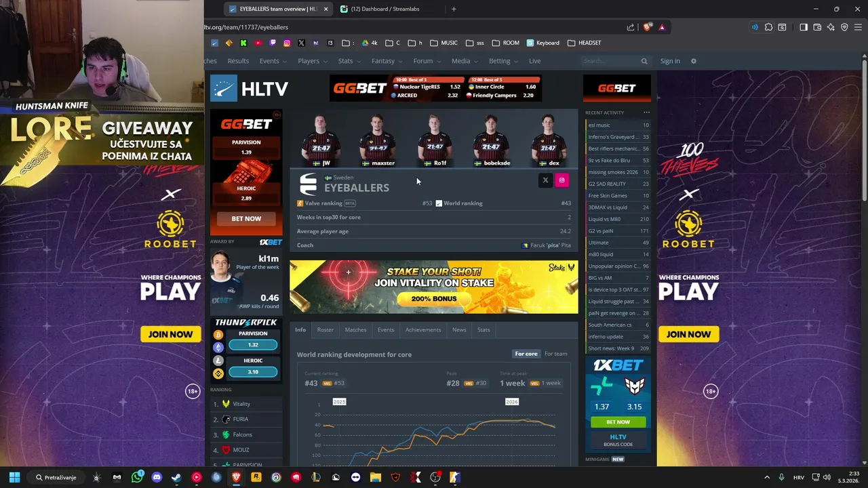Image resolution: width=868 pixels, height=488 pixels.
Task: Toggle the browser sidebar panel icon
Action: (804, 27)
